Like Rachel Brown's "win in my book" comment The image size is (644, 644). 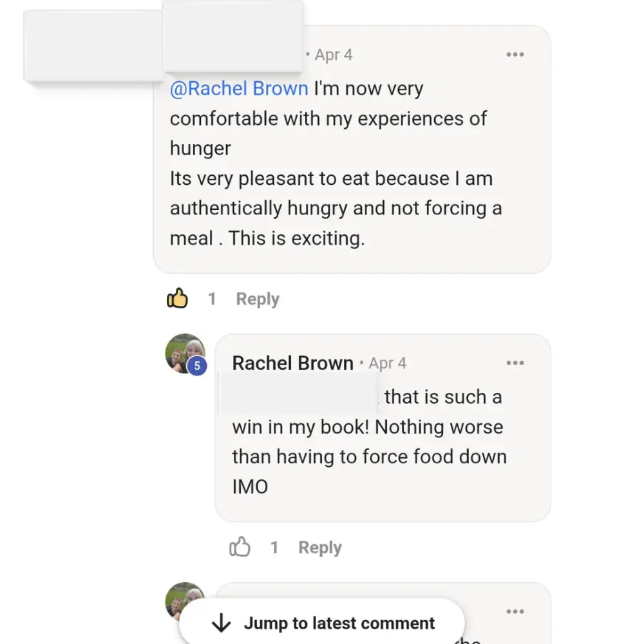click(240, 547)
